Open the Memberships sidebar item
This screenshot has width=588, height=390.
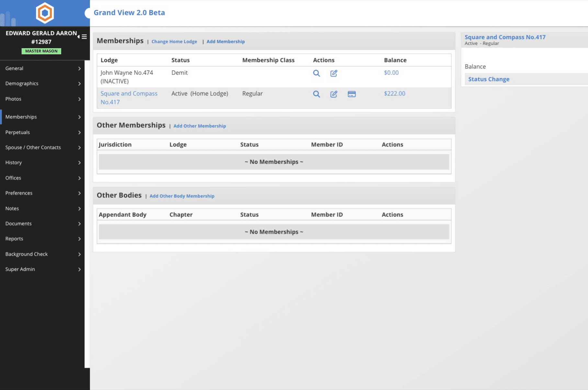coord(42,117)
